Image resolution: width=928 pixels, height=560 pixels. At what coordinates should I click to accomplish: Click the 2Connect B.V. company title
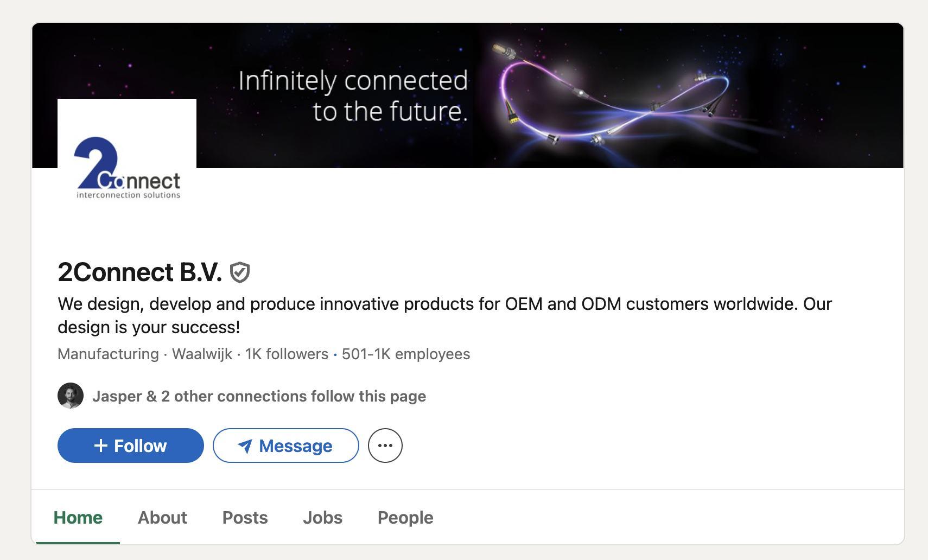point(139,272)
